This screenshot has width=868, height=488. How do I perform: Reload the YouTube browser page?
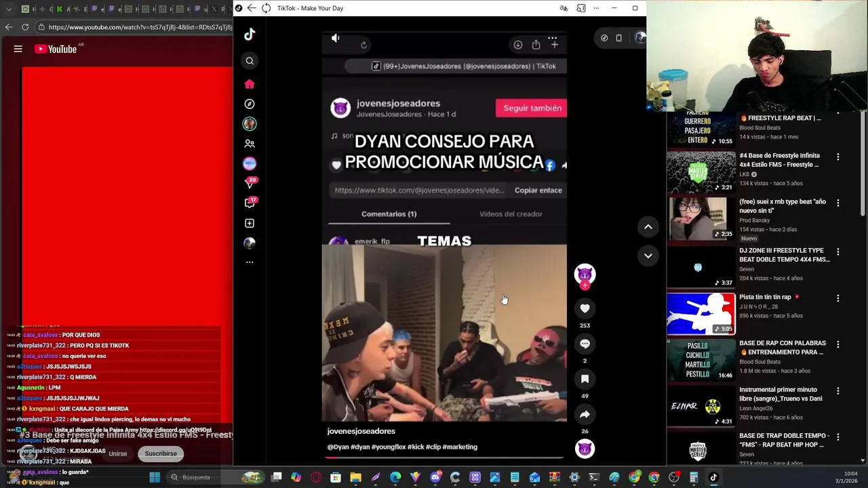(25, 27)
